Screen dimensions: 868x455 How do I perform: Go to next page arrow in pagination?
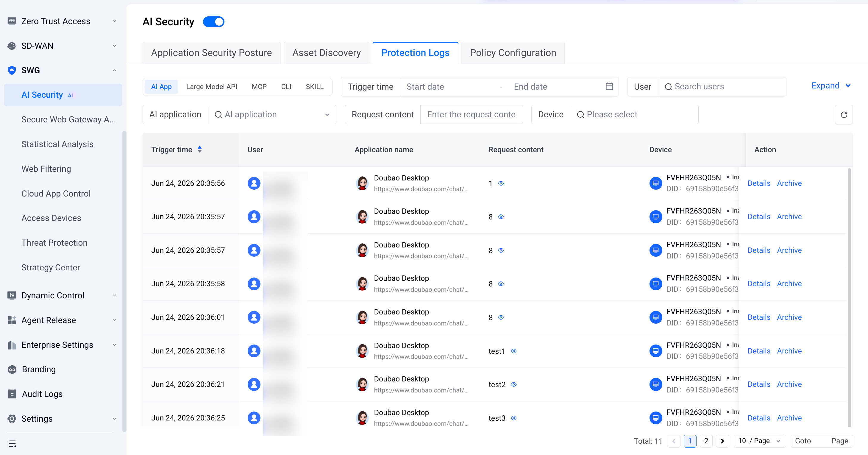[722, 441]
